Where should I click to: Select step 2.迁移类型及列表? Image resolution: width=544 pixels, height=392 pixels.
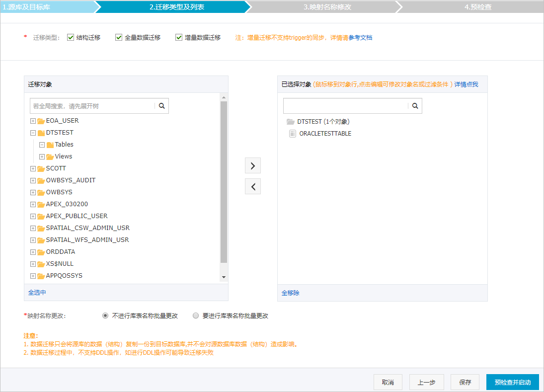pos(176,7)
